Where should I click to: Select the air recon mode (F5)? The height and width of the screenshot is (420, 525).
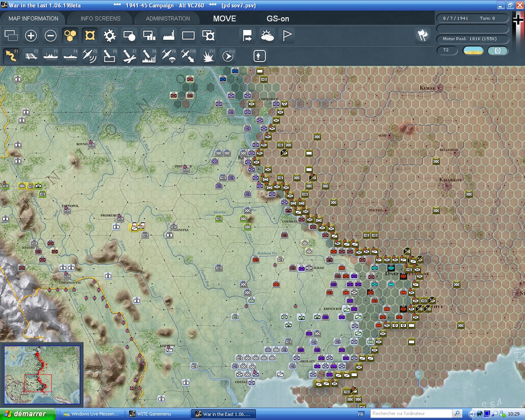(x=90, y=56)
